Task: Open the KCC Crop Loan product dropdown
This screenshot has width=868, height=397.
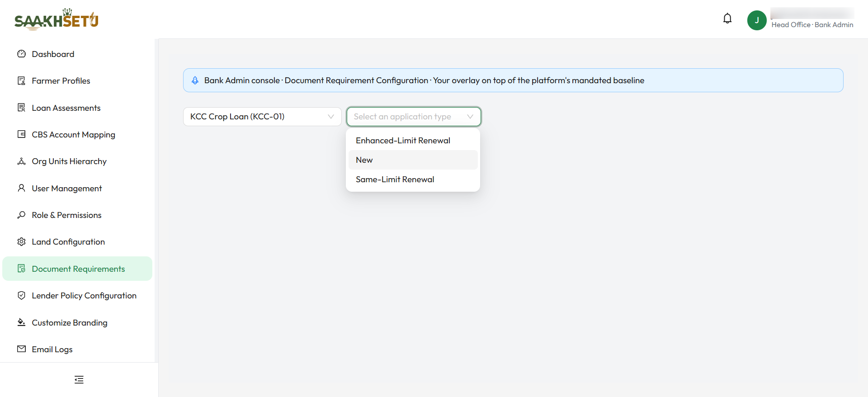Action: (x=262, y=117)
